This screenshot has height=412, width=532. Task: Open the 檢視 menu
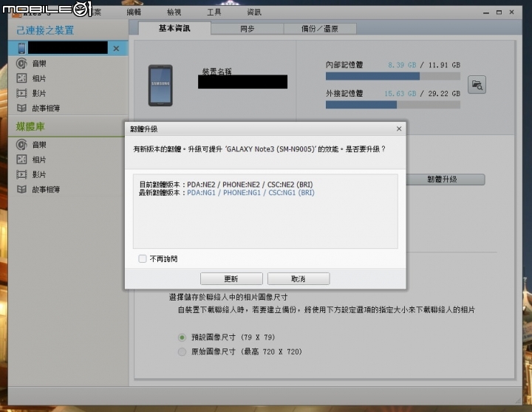(x=174, y=13)
